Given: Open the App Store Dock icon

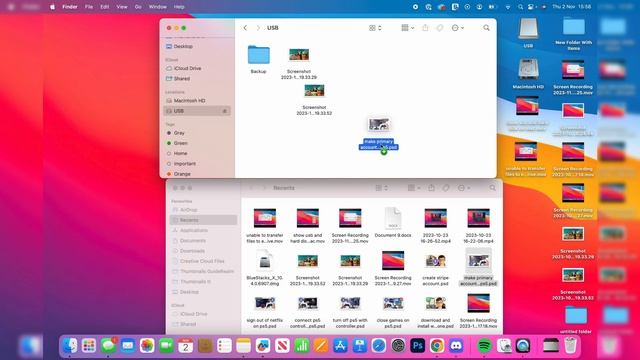Looking at the screenshot, I should click(x=340, y=346).
